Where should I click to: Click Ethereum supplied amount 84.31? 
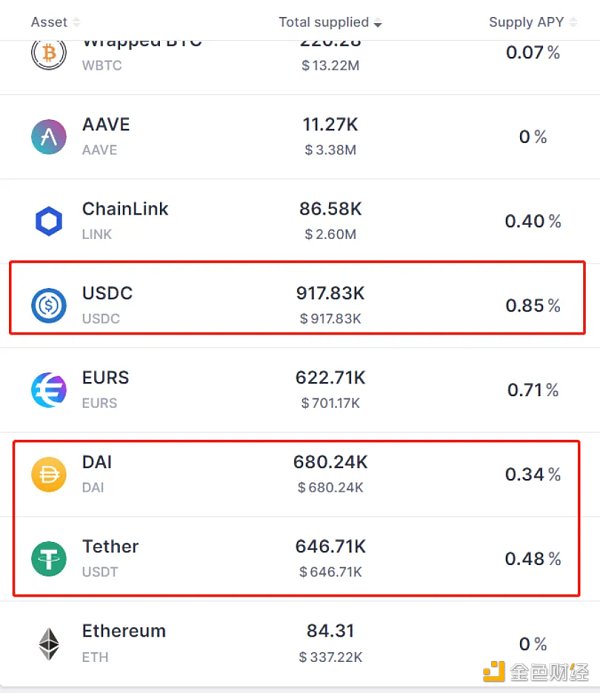(x=330, y=631)
